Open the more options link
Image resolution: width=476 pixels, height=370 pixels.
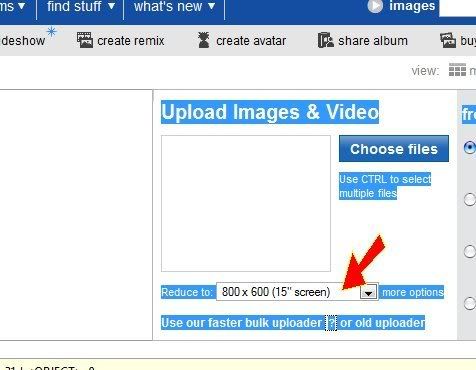413,292
